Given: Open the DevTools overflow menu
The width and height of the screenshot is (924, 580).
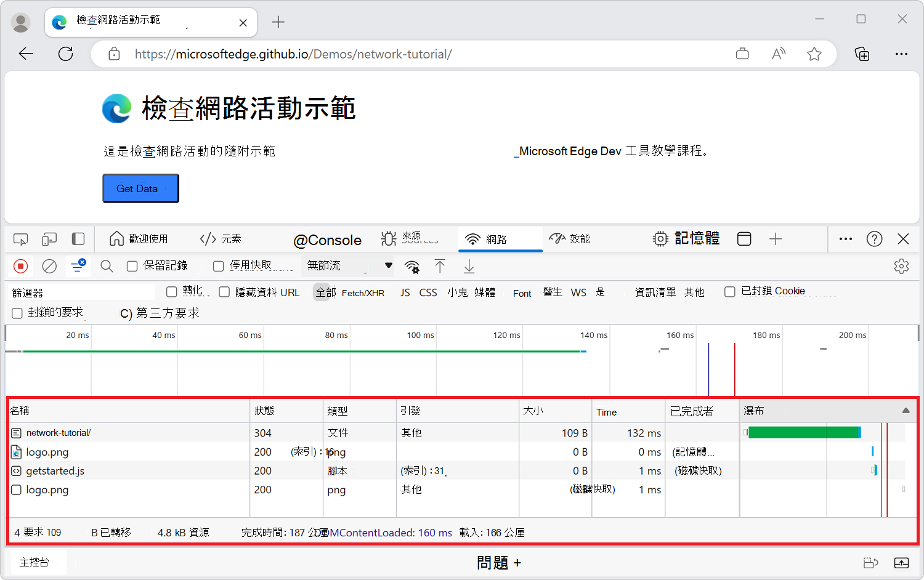Looking at the screenshot, I should pyautogui.click(x=845, y=239).
